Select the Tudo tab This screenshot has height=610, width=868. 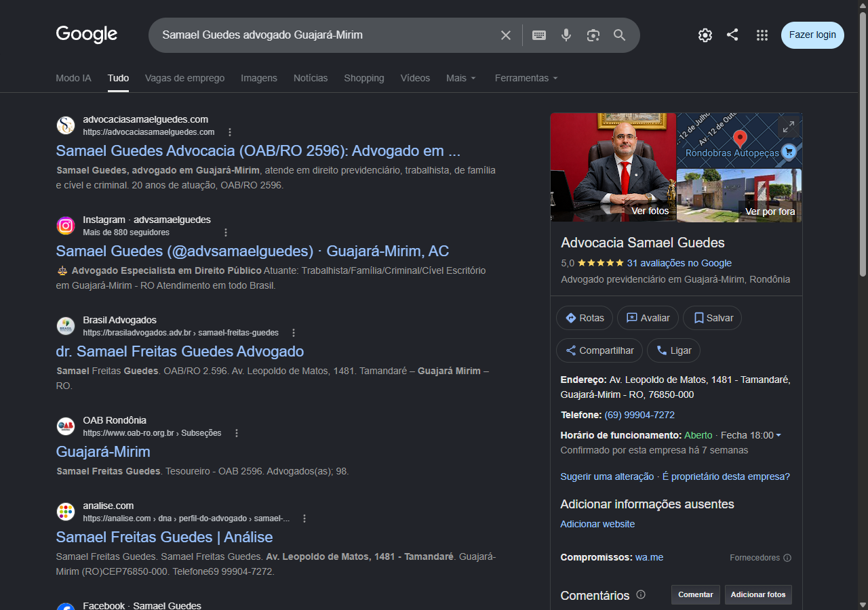coord(118,78)
